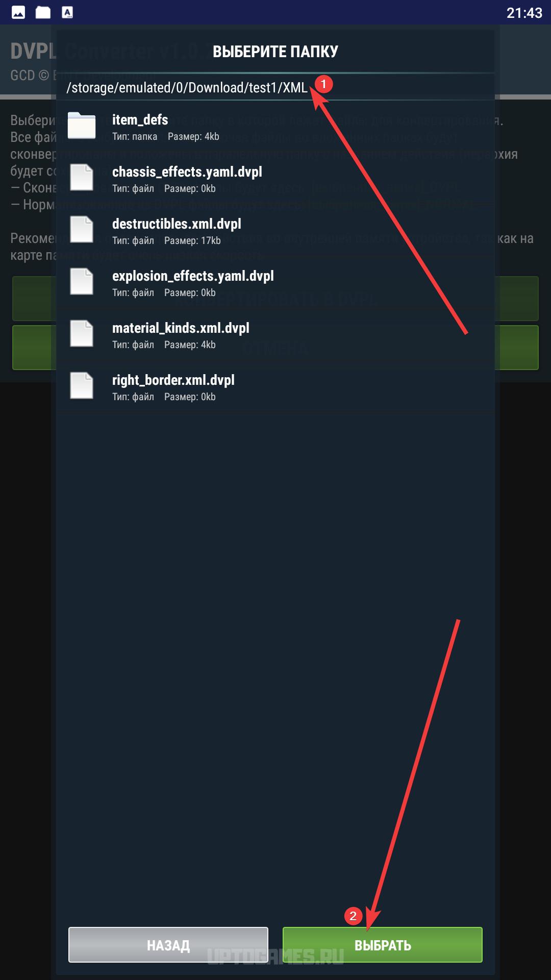Select the material_kinds.xml.dvpl file icon
This screenshot has width=551, height=980.
(82, 334)
